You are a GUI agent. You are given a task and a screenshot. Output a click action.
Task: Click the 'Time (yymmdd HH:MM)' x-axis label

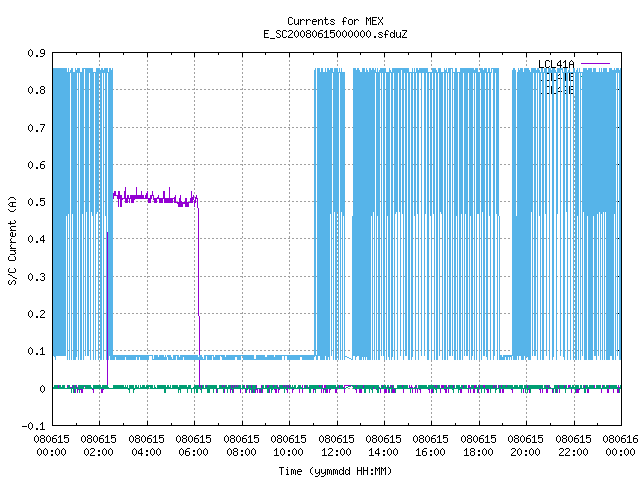335,471
